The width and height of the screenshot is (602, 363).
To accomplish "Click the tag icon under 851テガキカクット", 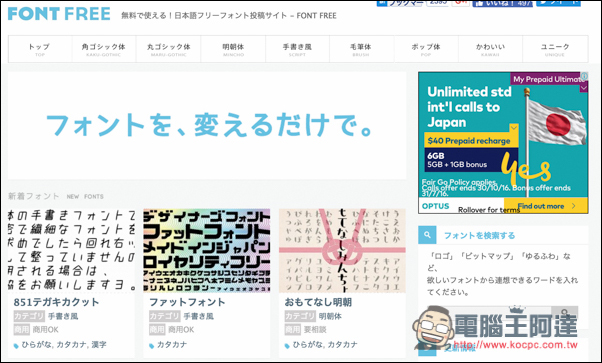I will coord(16,346).
